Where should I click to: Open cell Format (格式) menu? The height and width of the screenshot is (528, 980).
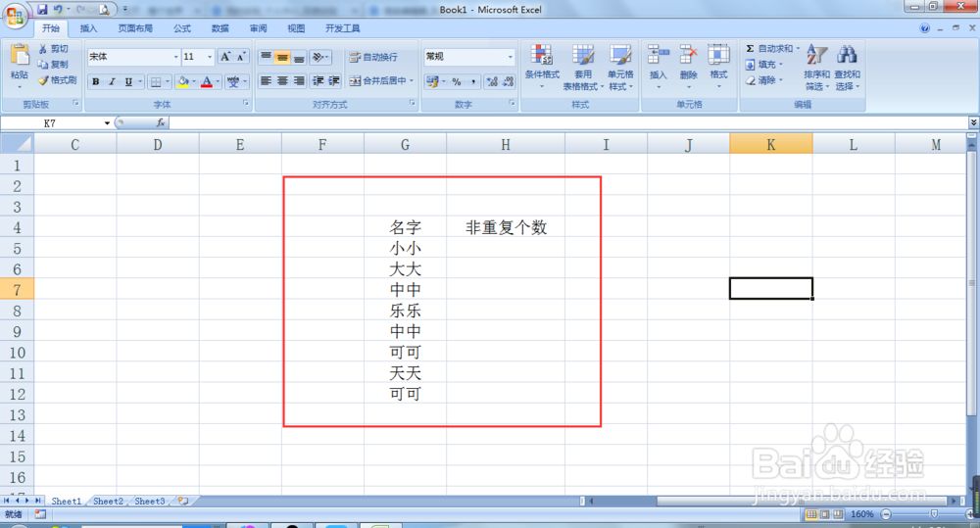pyautogui.click(x=718, y=65)
